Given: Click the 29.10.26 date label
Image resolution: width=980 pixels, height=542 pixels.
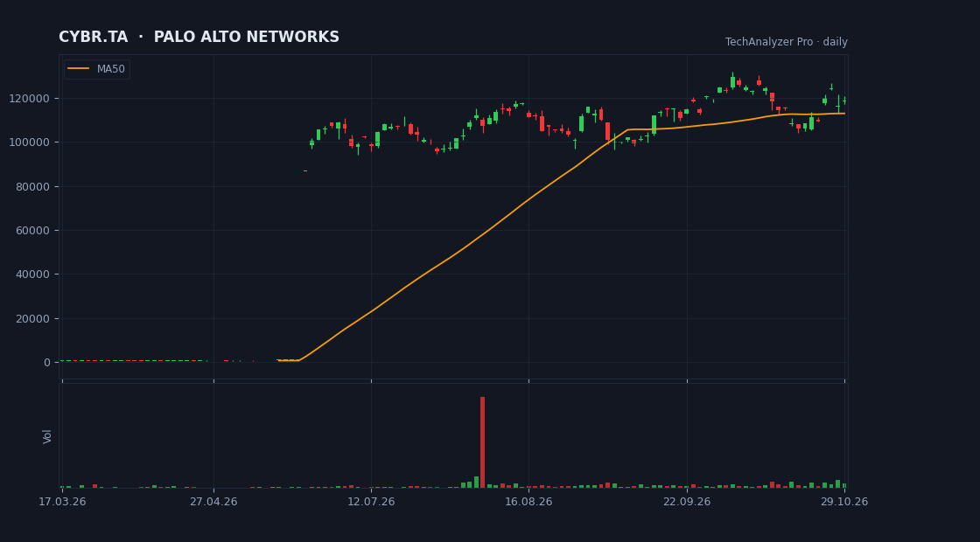Looking at the screenshot, I should pos(844,502).
